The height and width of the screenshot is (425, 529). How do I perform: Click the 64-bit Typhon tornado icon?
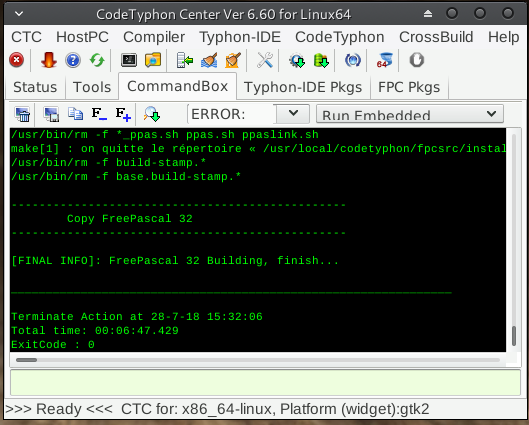click(x=384, y=60)
